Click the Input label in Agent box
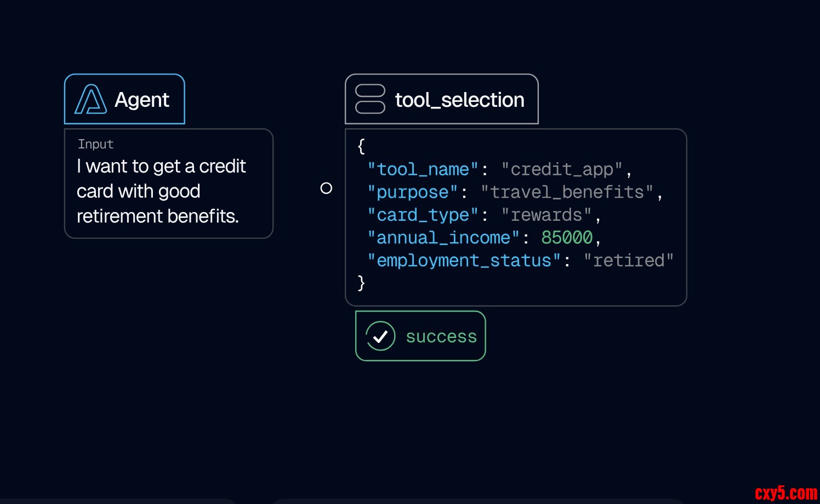Image resolution: width=820 pixels, height=504 pixels. click(x=95, y=144)
